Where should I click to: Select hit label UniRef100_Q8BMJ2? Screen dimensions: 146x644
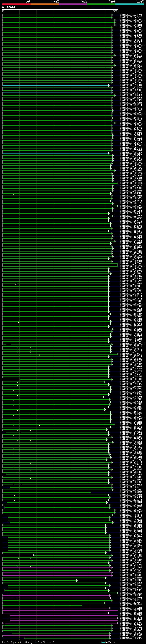pos(131,65)
